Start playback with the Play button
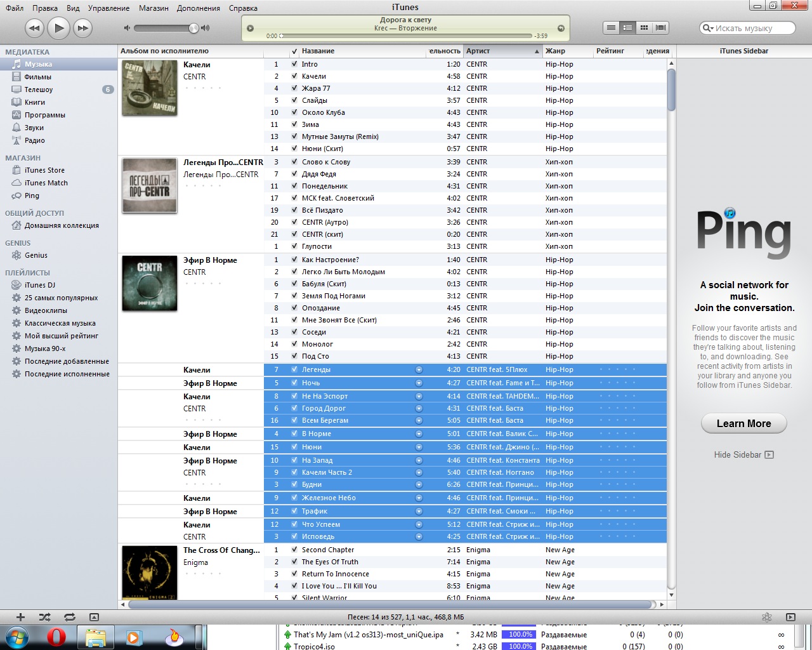This screenshot has height=650, width=812. pos(59,28)
